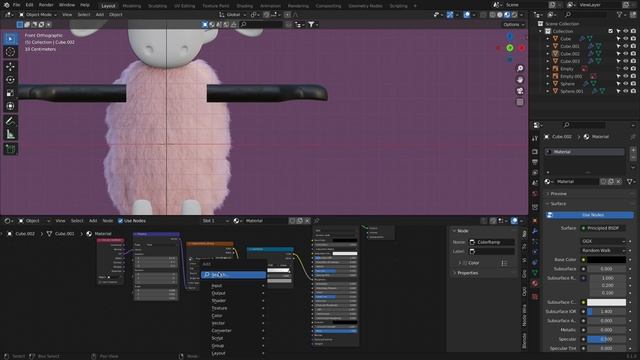Screen dimensions: 640x360
Task: Pick the Rotate tool
Action: [10, 80]
